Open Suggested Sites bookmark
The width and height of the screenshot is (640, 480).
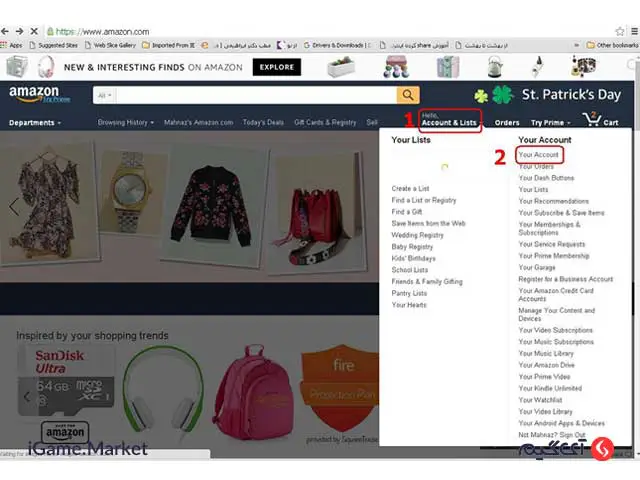53,45
